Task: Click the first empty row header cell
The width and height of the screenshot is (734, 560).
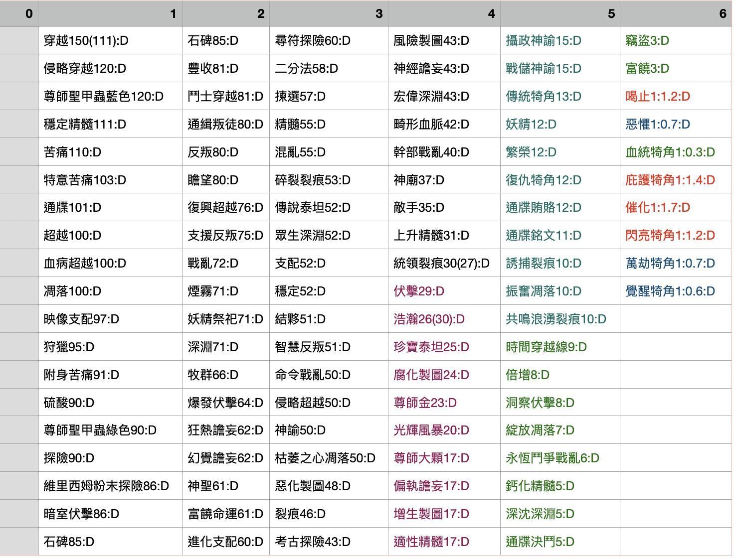Action: point(19,41)
